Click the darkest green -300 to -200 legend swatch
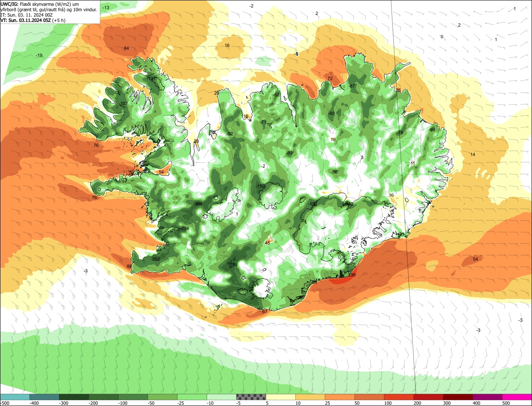This screenshot has height=406, width=532. click(x=74, y=397)
